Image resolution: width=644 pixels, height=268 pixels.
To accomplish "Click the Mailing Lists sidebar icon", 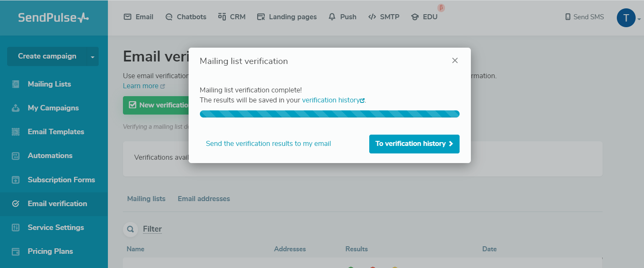I will click(15, 84).
